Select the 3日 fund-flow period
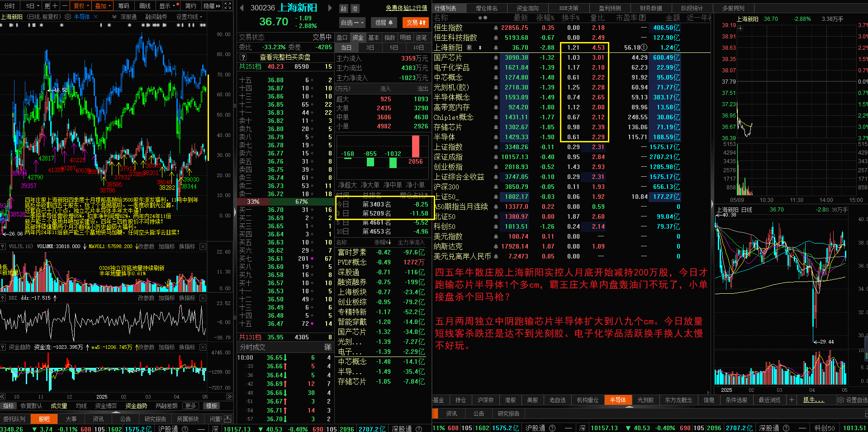Viewport: 868px width, 432px height. pos(370,47)
